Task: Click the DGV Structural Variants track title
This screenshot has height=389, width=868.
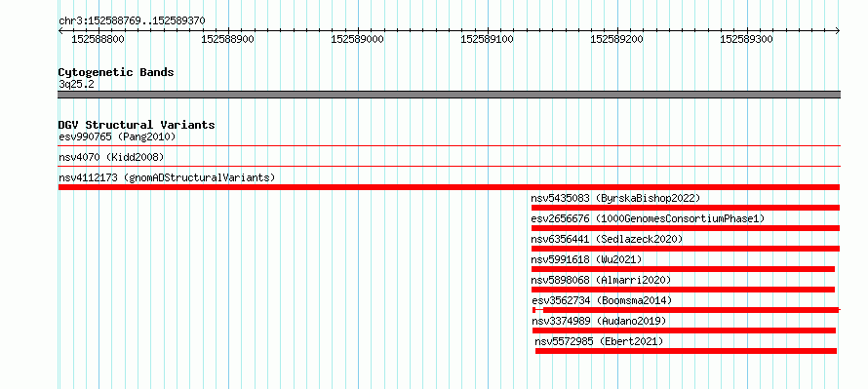Action: tap(137, 125)
